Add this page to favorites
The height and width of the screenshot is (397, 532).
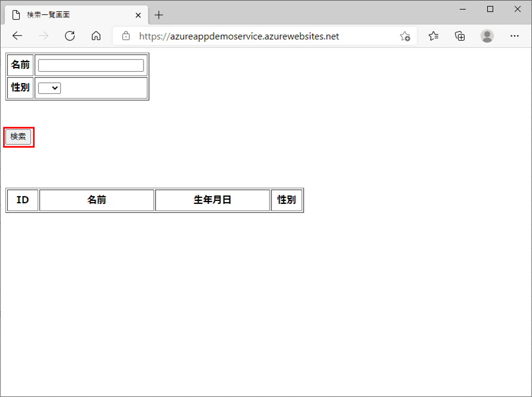(405, 36)
